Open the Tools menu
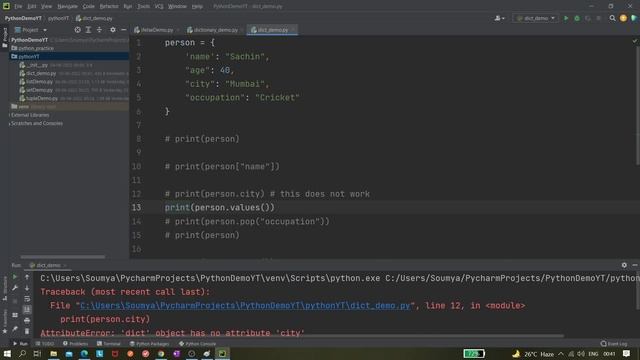This screenshot has width=640, height=360. click(143, 7)
